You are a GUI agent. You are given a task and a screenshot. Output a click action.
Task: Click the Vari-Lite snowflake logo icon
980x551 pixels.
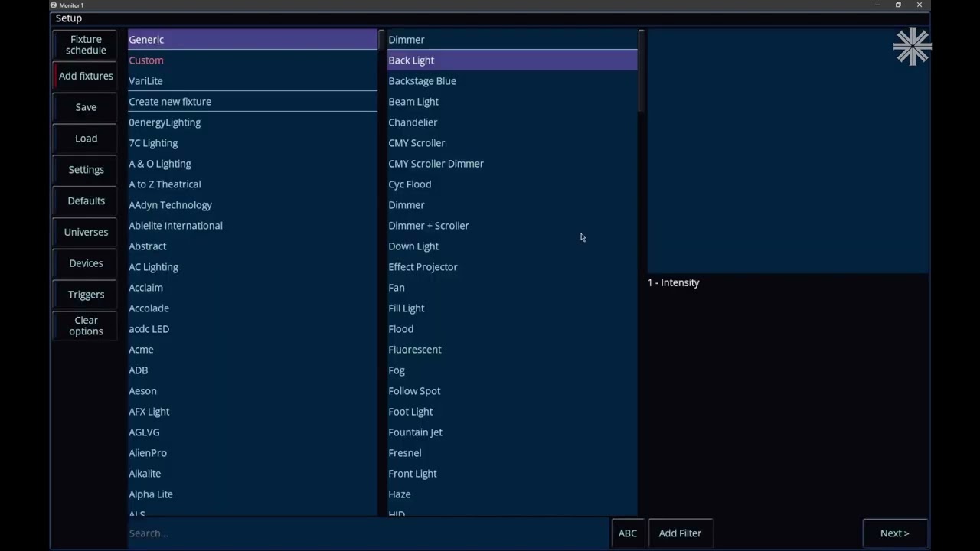point(911,47)
